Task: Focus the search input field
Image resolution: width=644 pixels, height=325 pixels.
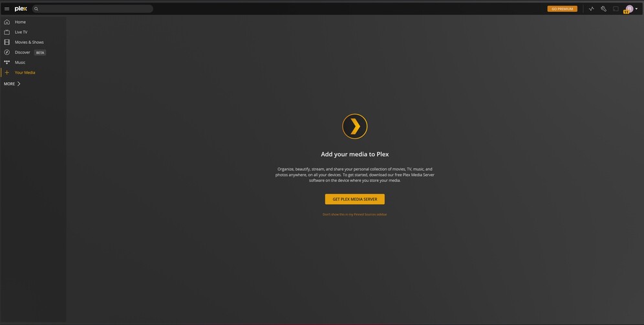Action: [93, 8]
